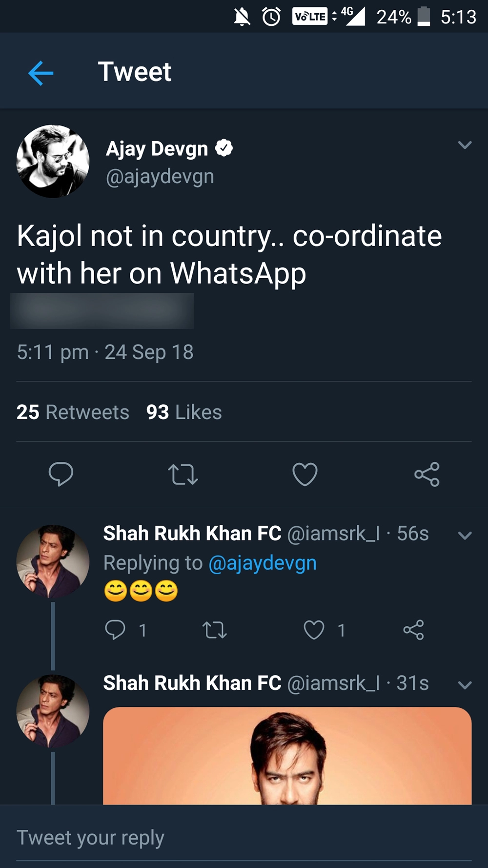488x868 pixels.
Task: Tap the back arrow in the Tweet header
Action: (x=41, y=73)
